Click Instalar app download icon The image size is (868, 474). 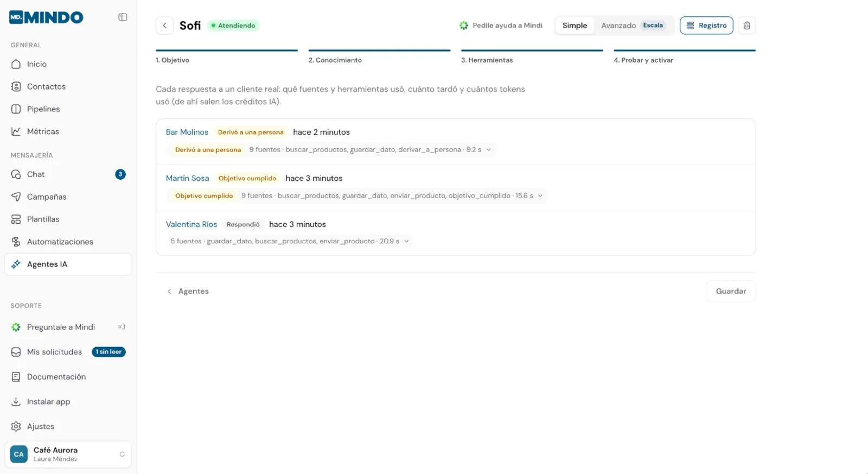pyautogui.click(x=16, y=402)
